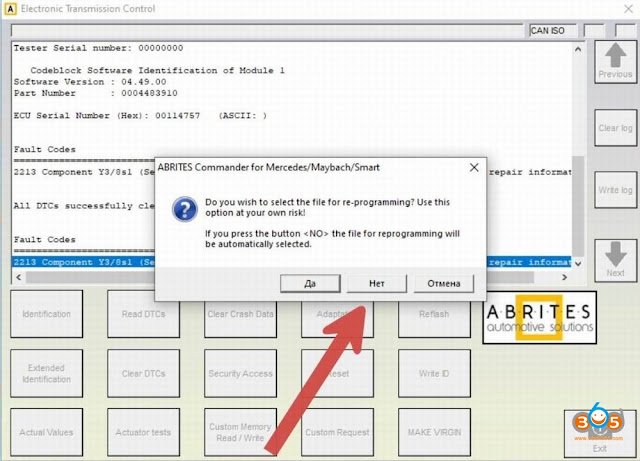This screenshot has width=640, height=461.
Task: Open Custom Memory Read / Write
Action: pyautogui.click(x=240, y=432)
